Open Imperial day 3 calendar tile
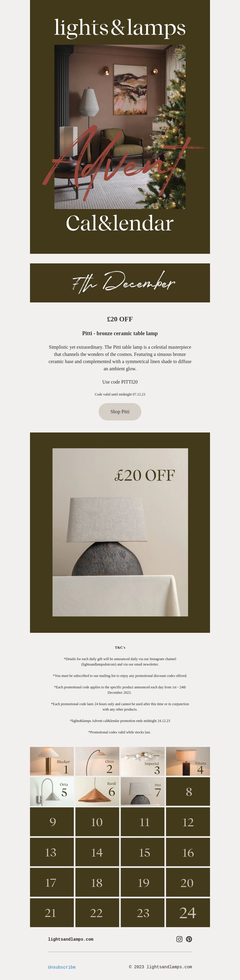 coord(142,761)
